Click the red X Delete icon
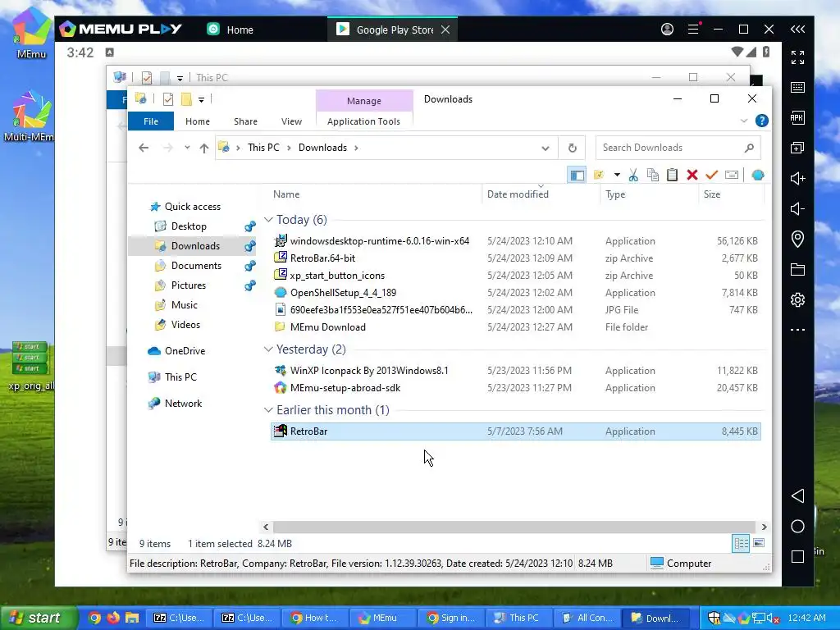The width and height of the screenshot is (840, 630). [692, 175]
